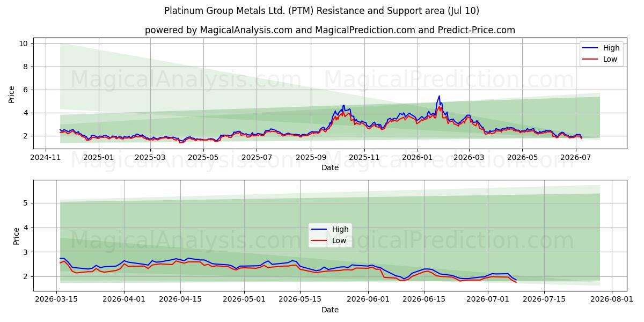This screenshot has height=322, width=644.
Task: Click the 2026-03 tick label
Action: [469, 157]
